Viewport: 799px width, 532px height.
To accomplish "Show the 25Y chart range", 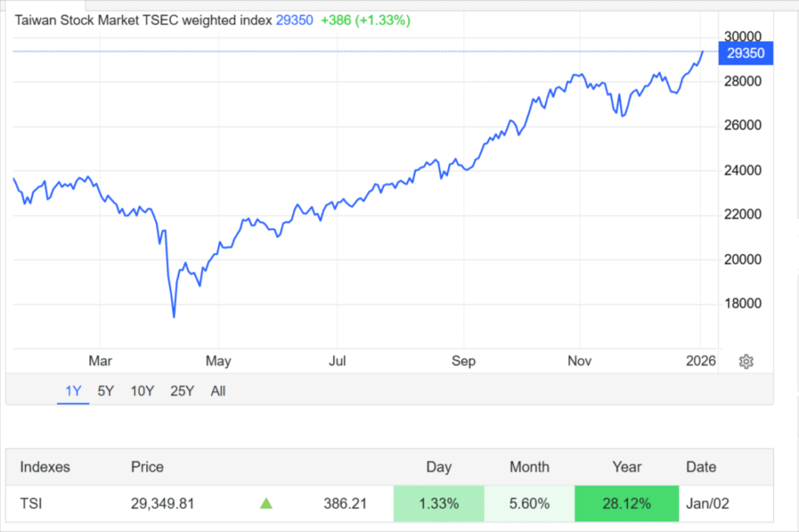I will click(x=182, y=391).
